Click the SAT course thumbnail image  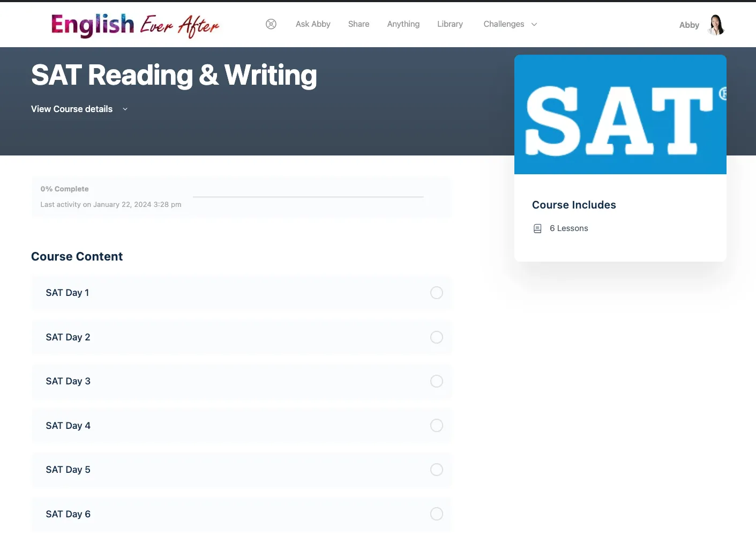(x=620, y=115)
